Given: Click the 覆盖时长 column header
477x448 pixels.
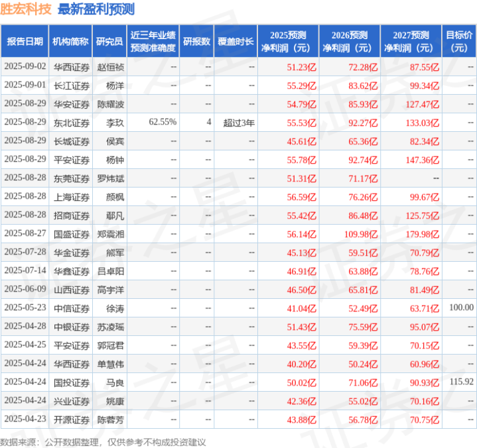Looking at the screenshot, I should coord(236,41).
